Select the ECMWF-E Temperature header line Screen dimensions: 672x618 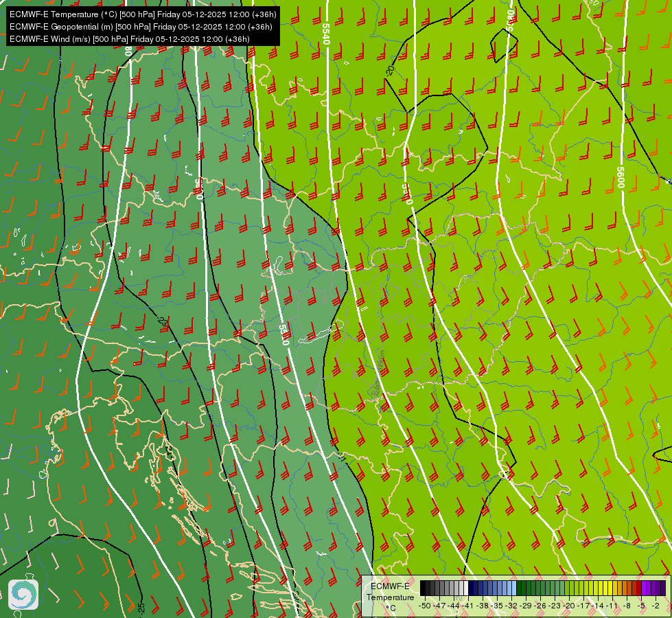point(143,14)
